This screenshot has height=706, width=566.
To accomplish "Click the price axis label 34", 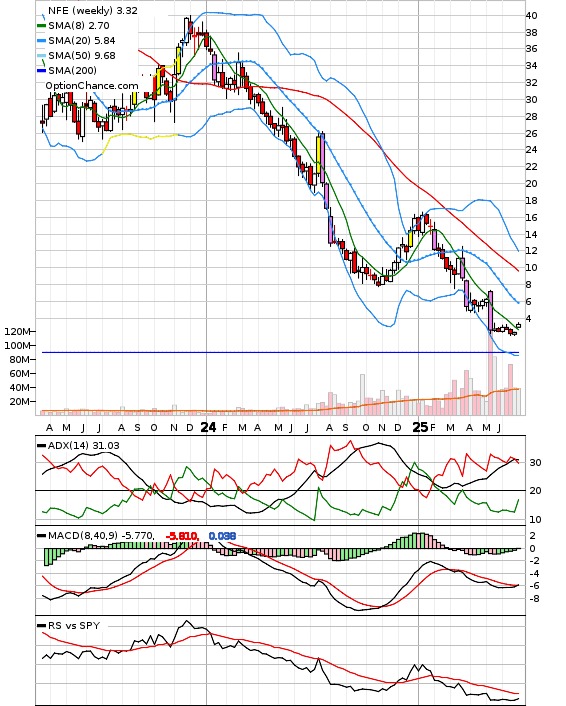I will point(531,66).
